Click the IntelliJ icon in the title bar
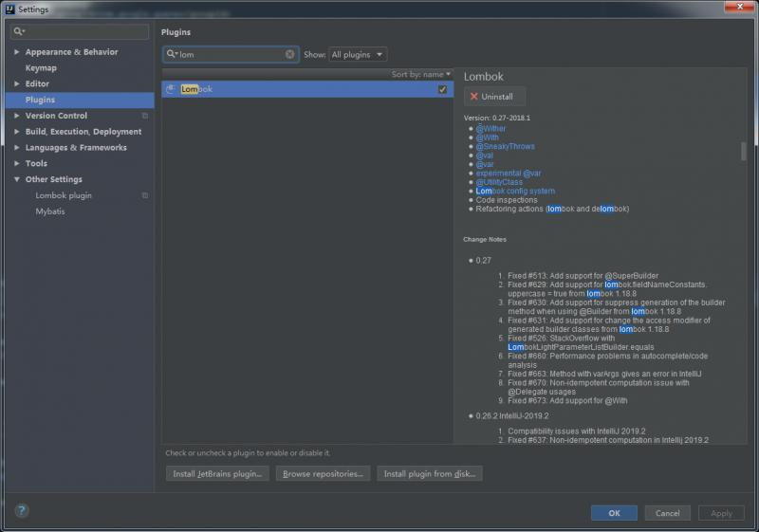 tap(9, 9)
